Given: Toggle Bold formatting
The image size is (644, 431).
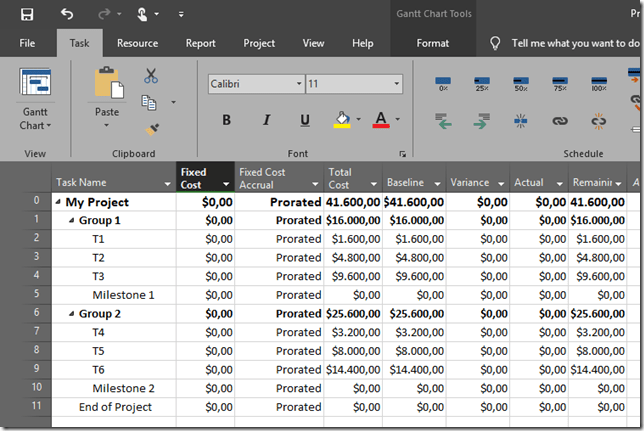Looking at the screenshot, I should [226, 120].
